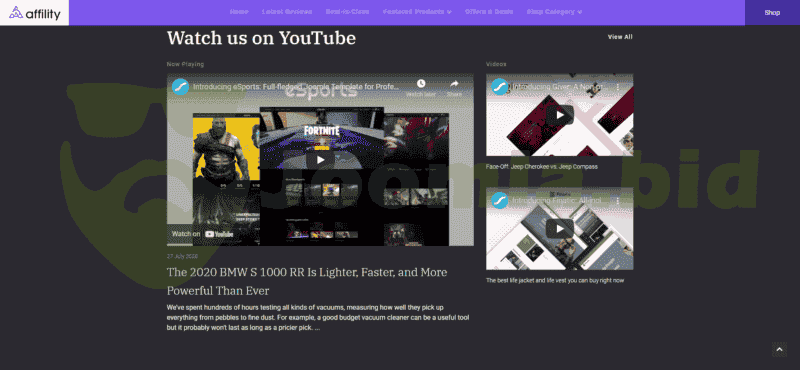Expand the Shop Category dropdown menu
Screen dimensions: 800x370
tap(555, 12)
